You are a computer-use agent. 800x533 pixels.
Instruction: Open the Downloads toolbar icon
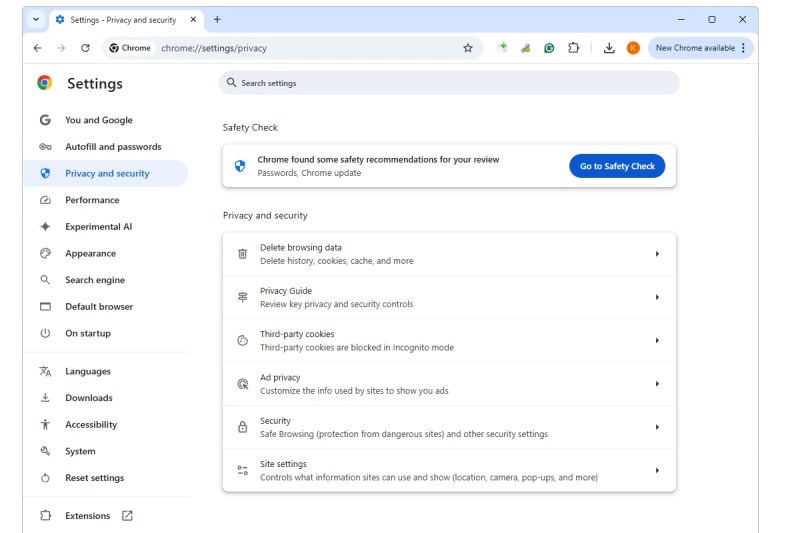point(609,48)
